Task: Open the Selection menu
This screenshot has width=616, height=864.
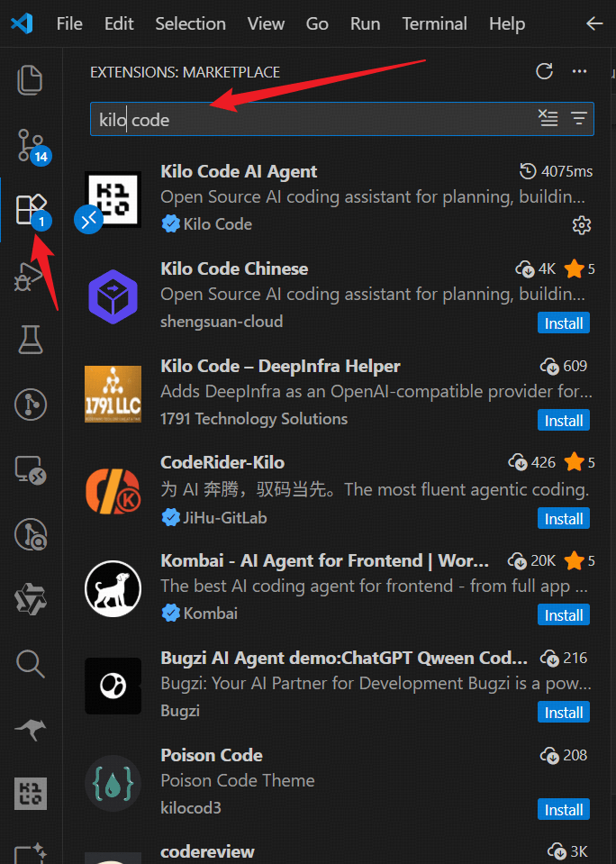Action: tap(190, 24)
